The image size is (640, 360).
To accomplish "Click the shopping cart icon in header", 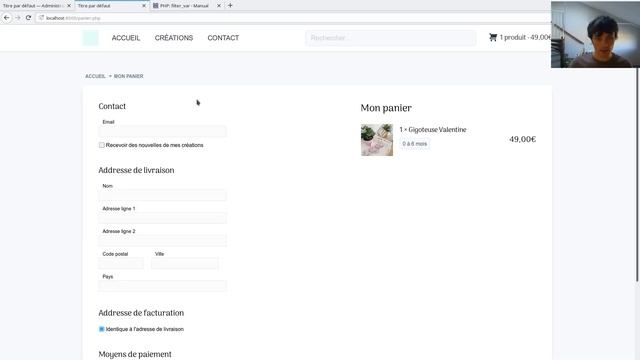I will 493,37.
